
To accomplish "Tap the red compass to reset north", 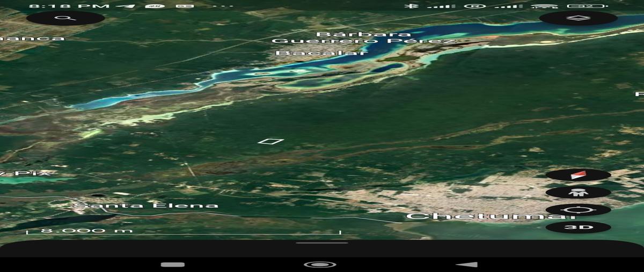I will click(578, 175).
